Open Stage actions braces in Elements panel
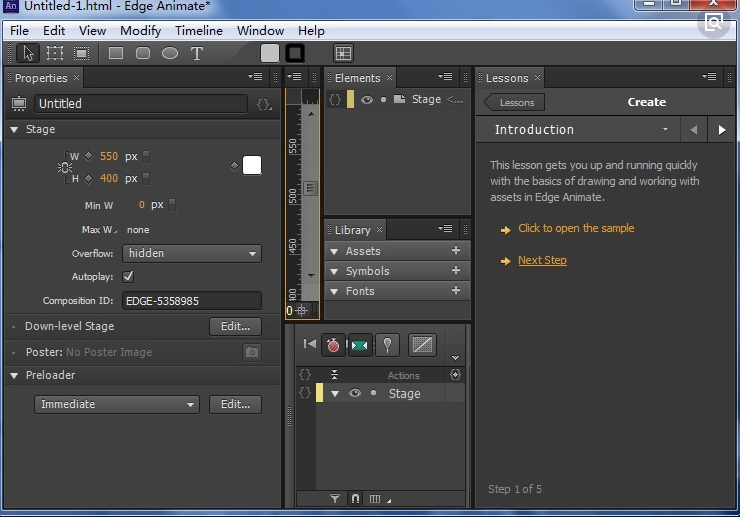Image resolution: width=740 pixels, height=517 pixels. tap(335, 100)
